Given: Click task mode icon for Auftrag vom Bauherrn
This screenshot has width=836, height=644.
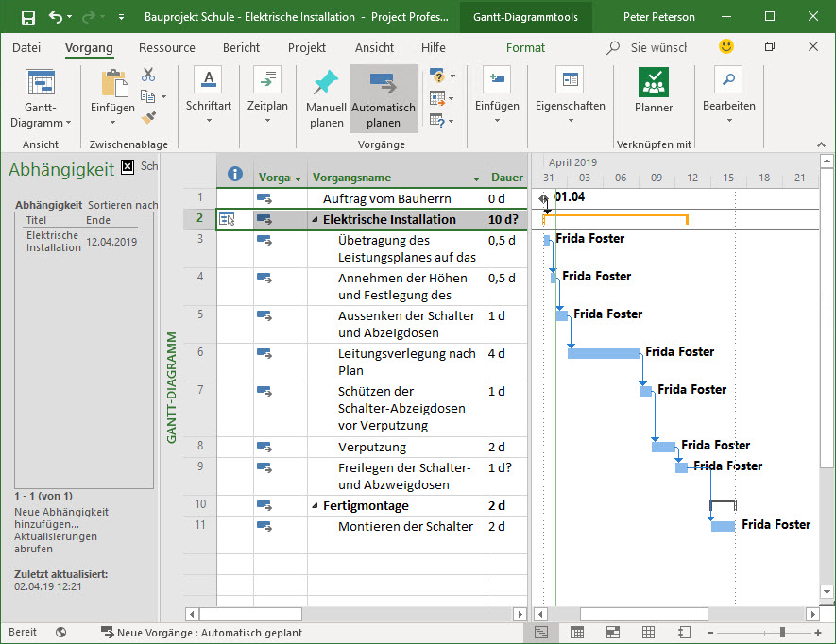Looking at the screenshot, I should [264, 199].
